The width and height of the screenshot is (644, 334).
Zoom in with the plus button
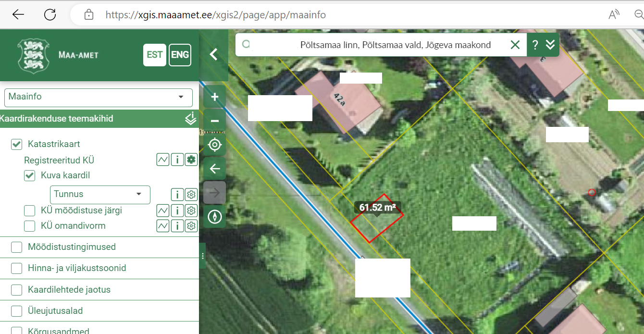(x=214, y=97)
